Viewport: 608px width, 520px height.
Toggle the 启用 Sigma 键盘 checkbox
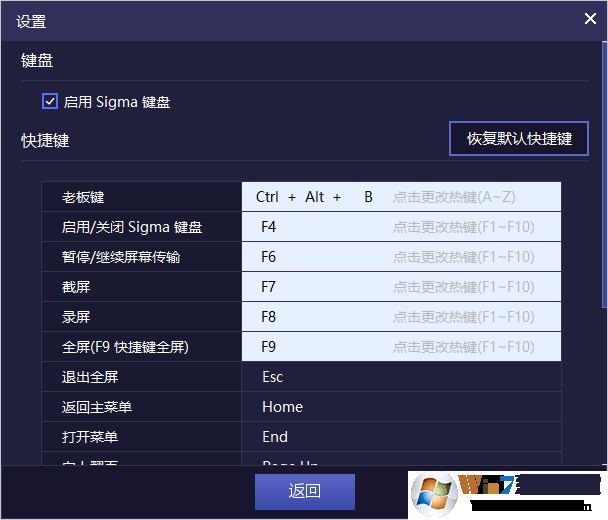pos(50,102)
